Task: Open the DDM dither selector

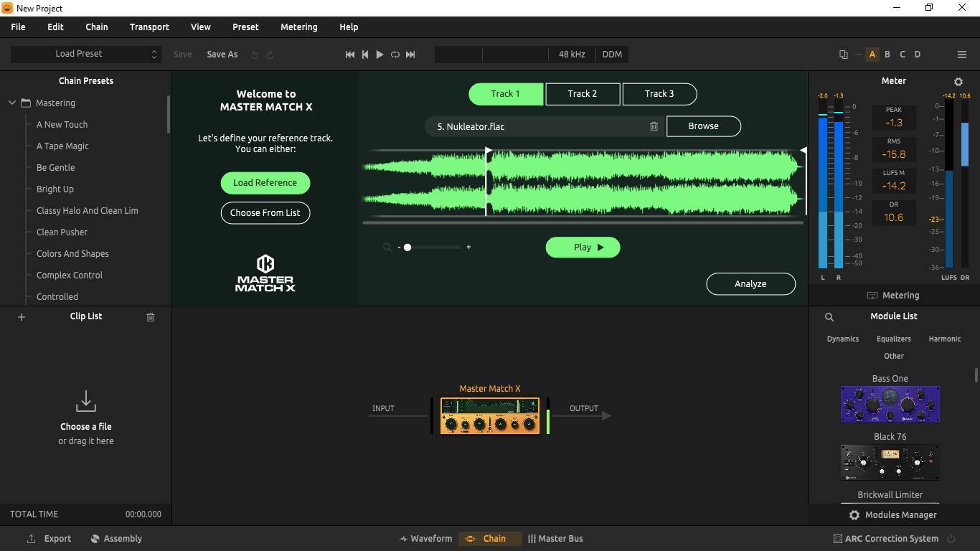Action: (x=612, y=55)
